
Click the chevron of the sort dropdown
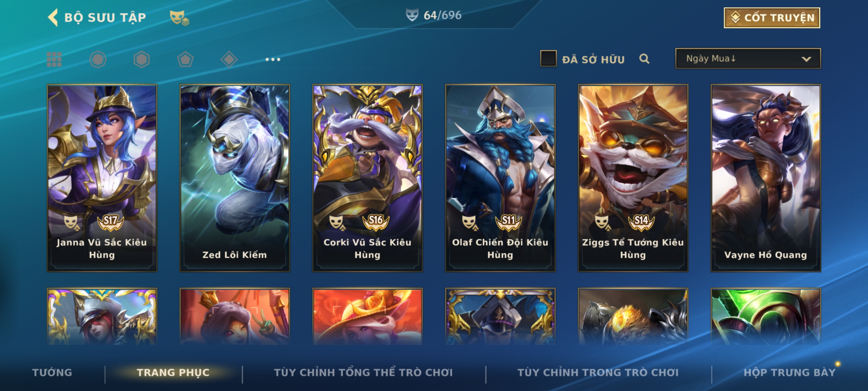tap(806, 59)
